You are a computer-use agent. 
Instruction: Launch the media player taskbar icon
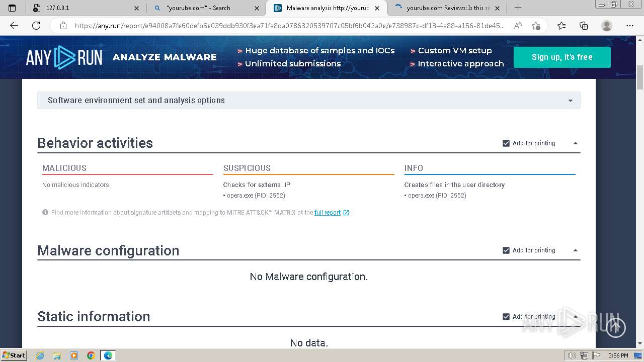coord(74,355)
